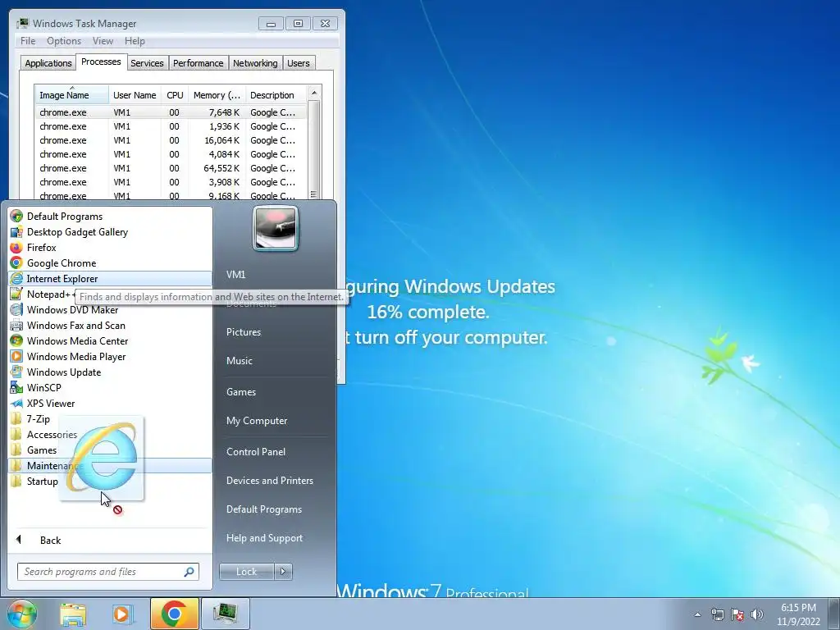Switch to the Applications tab
Image resolution: width=840 pixels, height=630 pixels.
coord(48,63)
